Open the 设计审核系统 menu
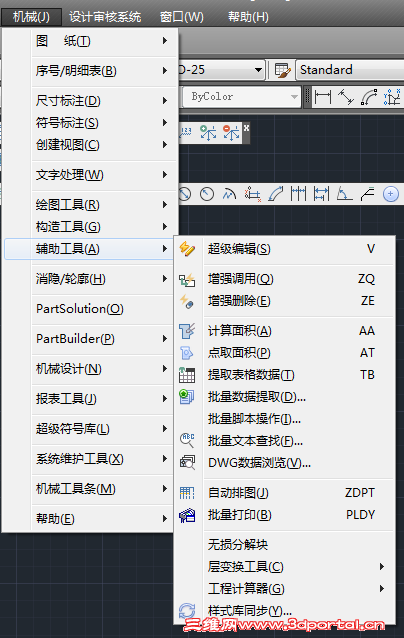The image size is (404, 638). coord(105,17)
